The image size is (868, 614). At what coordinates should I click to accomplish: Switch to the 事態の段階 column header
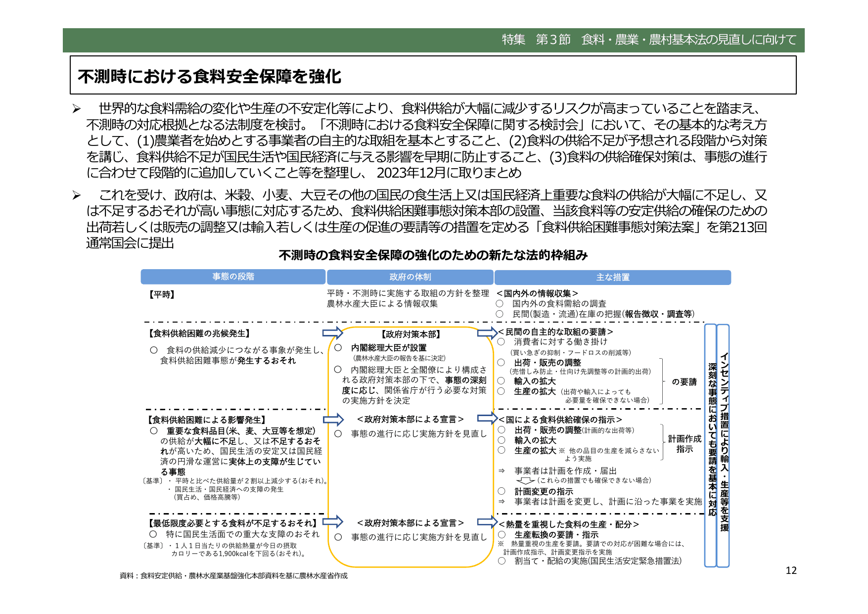(232, 278)
